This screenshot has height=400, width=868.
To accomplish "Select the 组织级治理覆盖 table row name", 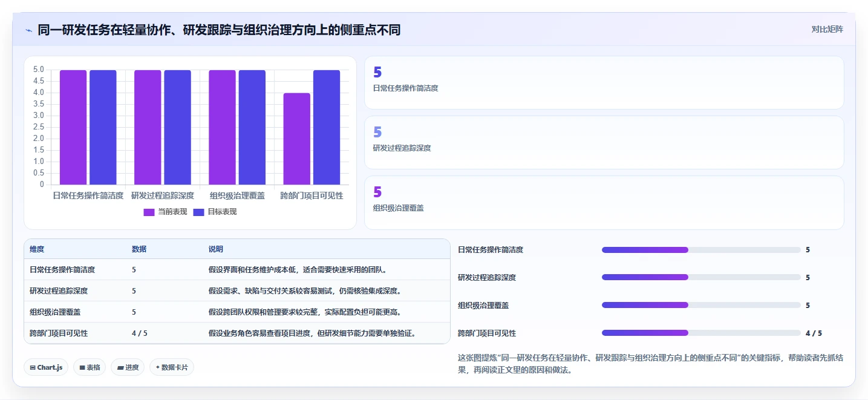I will point(55,312).
